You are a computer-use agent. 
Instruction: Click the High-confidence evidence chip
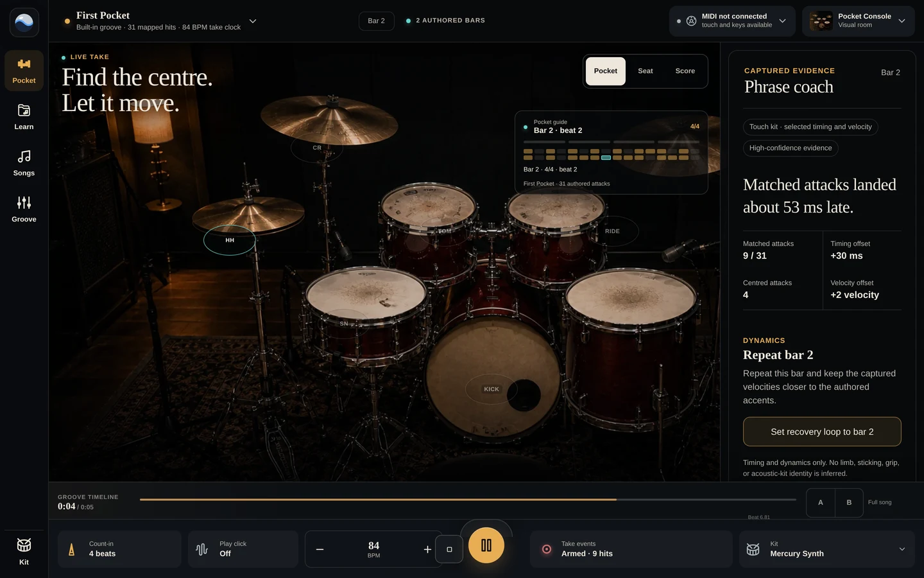click(x=791, y=148)
